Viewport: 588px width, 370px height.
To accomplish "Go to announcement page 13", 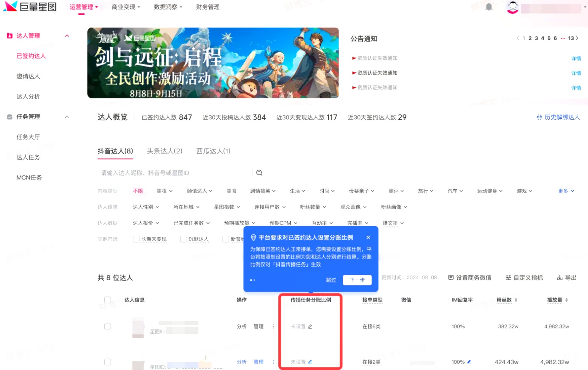I will click(571, 38).
